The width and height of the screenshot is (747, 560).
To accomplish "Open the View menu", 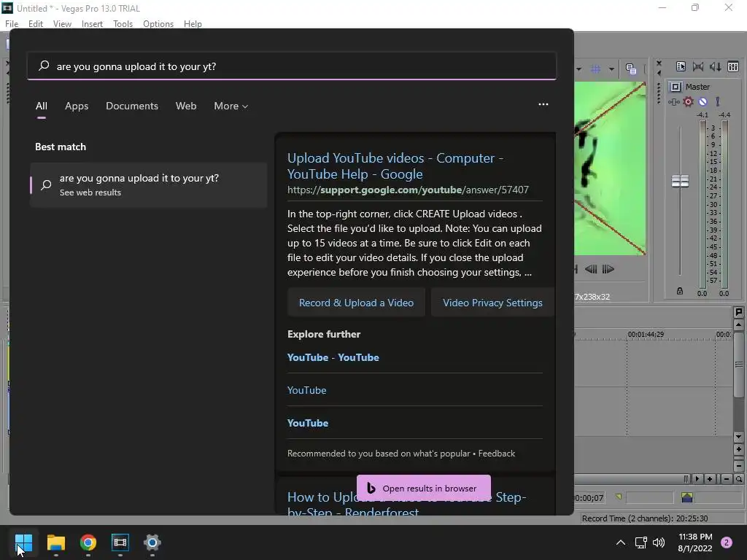I will pyautogui.click(x=62, y=24).
